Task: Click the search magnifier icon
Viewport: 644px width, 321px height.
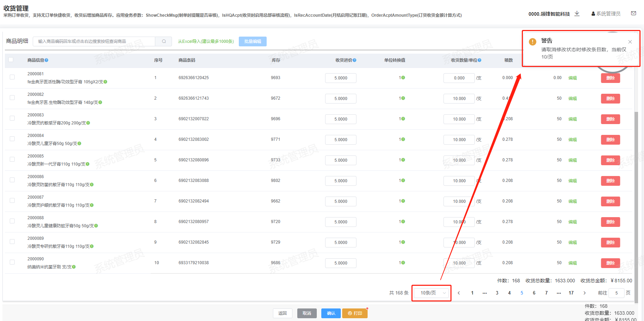Action: coord(164,41)
